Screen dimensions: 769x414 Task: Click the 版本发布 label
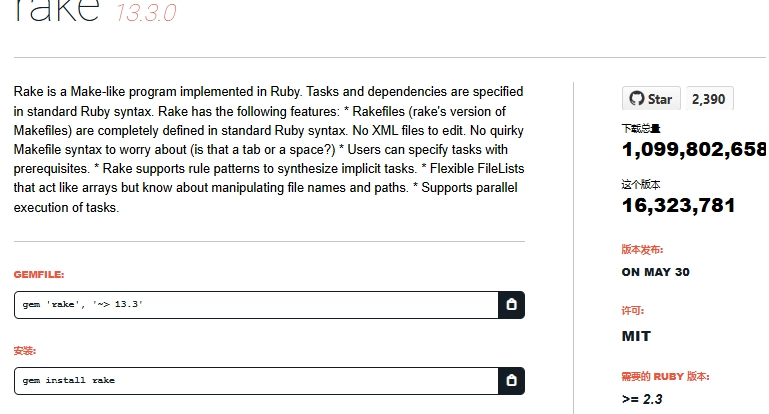(x=642, y=250)
